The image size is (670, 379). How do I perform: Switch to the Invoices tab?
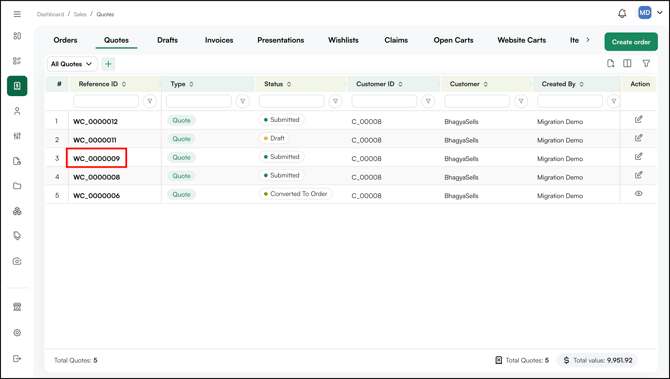219,40
